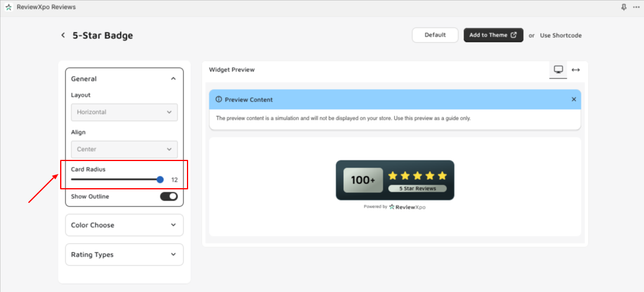Expand the Rating Types section
644x292 pixels.
coord(124,255)
